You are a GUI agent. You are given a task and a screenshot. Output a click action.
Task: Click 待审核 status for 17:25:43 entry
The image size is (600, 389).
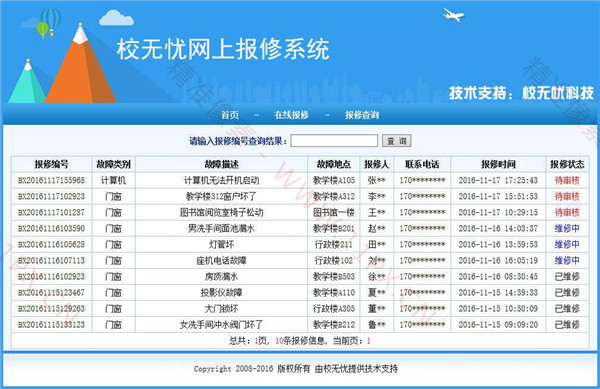pyautogui.click(x=567, y=180)
